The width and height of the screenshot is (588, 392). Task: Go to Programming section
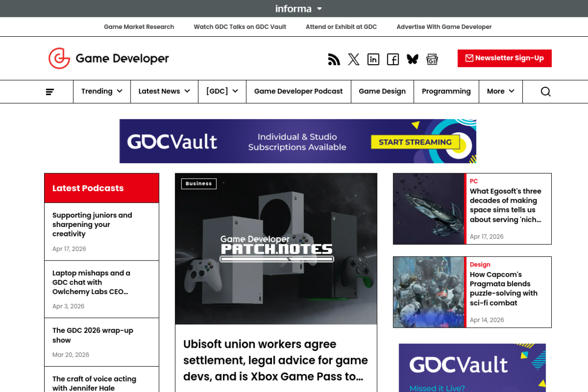pyautogui.click(x=447, y=91)
